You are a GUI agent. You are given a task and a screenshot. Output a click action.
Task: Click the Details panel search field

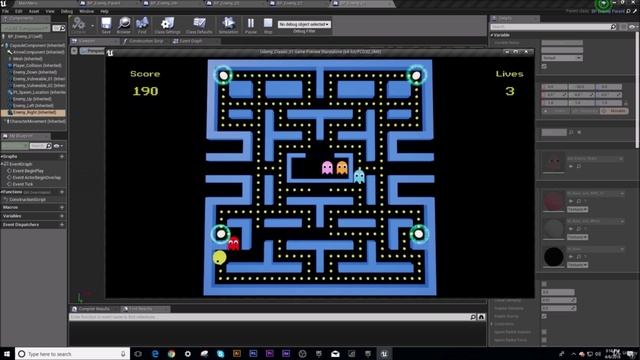click(x=553, y=27)
